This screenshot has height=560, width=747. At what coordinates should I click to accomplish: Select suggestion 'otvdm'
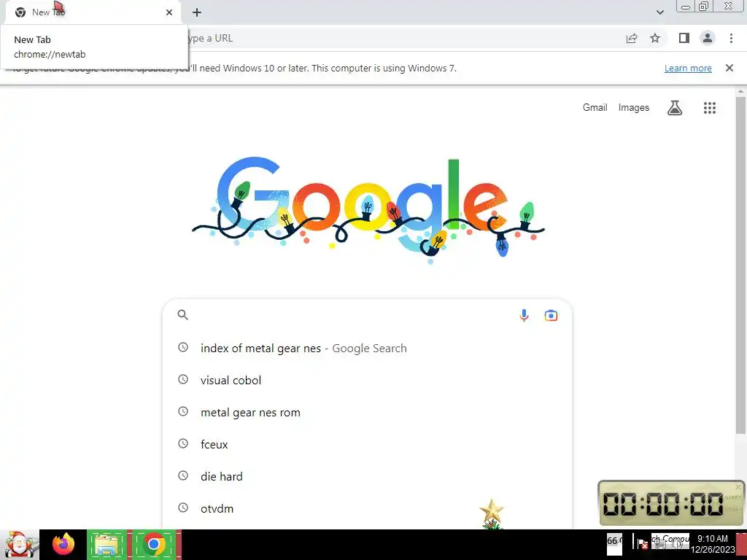click(x=367, y=508)
